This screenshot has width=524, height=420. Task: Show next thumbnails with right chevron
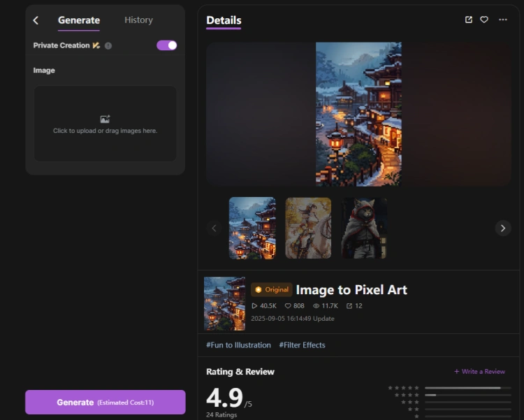[x=503, y=228]
